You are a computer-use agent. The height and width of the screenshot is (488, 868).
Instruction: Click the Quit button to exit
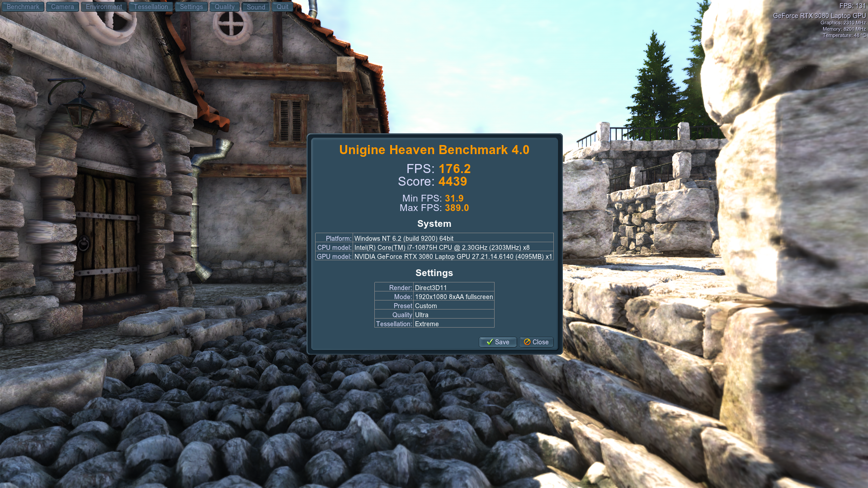tap(282, 7)
